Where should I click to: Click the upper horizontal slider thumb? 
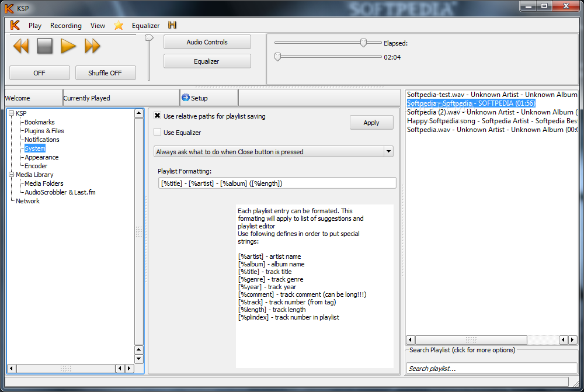pyautogui.click(x=363, y=43)
